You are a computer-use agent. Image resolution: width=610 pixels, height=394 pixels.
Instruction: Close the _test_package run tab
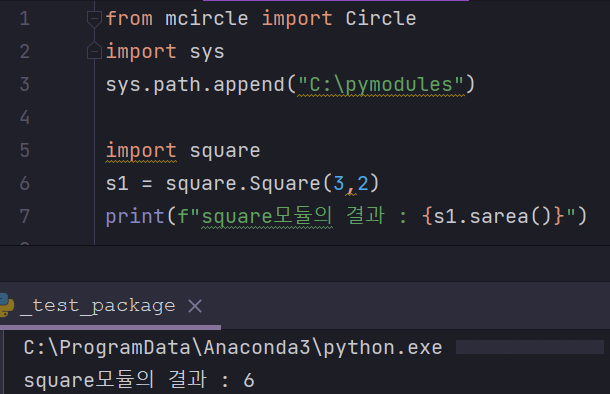(x=195, y=306)
